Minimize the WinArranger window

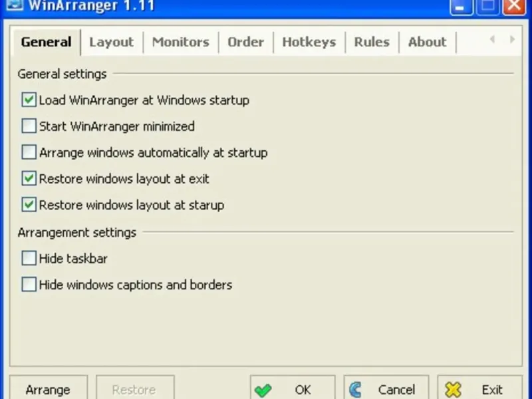pos(461,7)
